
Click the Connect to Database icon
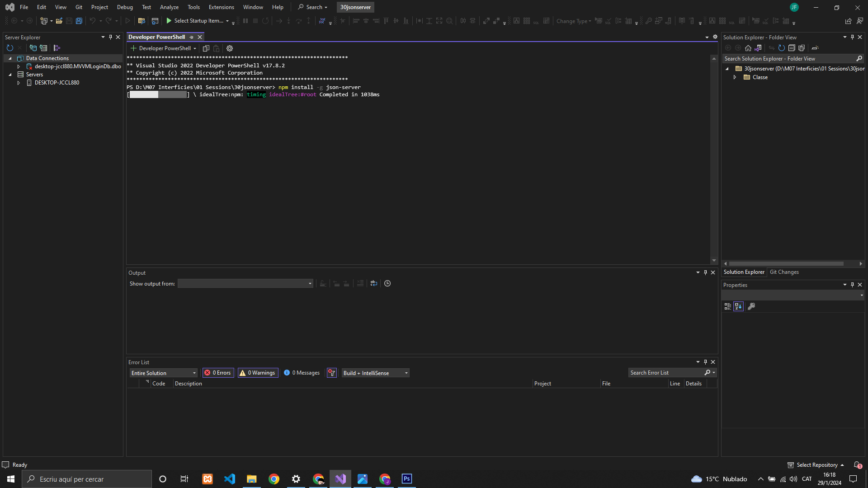coord(33,48)
